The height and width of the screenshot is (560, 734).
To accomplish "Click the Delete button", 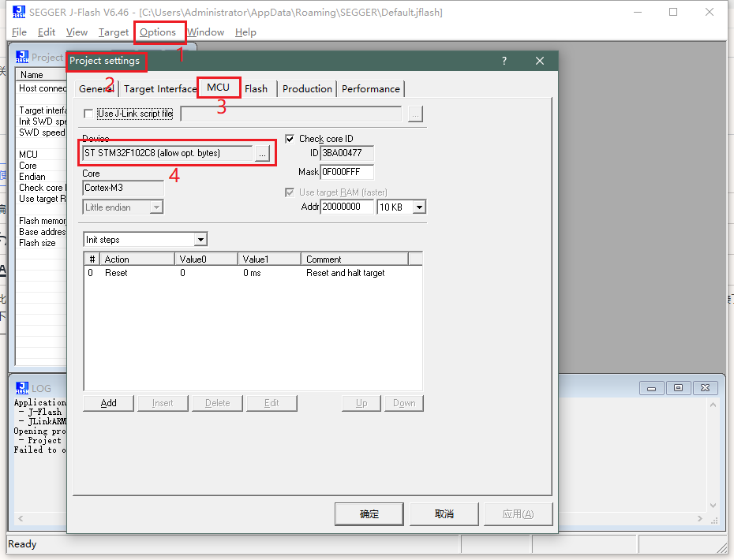I will (x=218, y=403).
